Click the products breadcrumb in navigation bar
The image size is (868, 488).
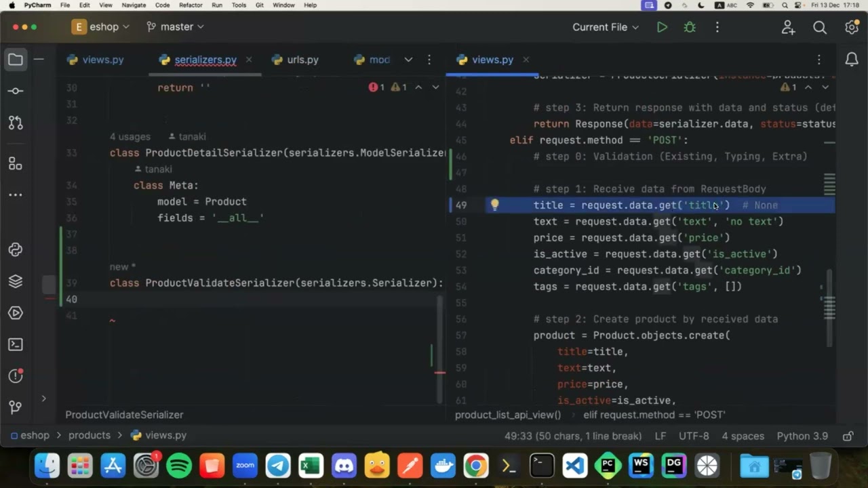[x=89, y=435]
